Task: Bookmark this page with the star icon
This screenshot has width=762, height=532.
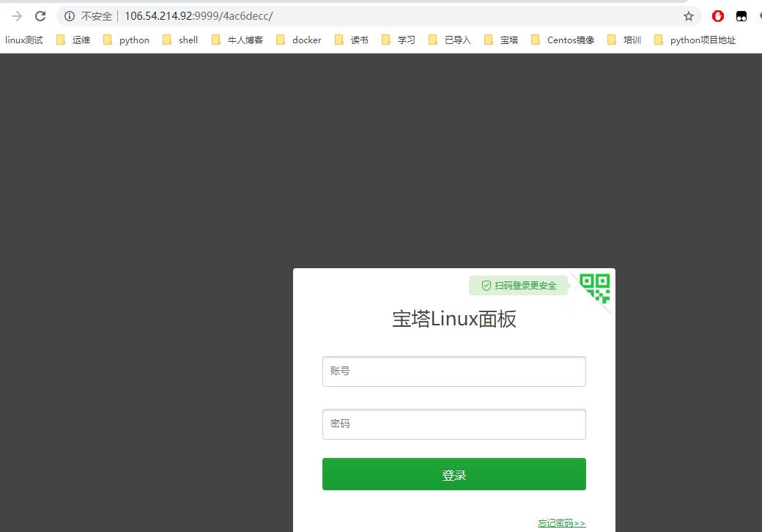Action: coord(688,15)
